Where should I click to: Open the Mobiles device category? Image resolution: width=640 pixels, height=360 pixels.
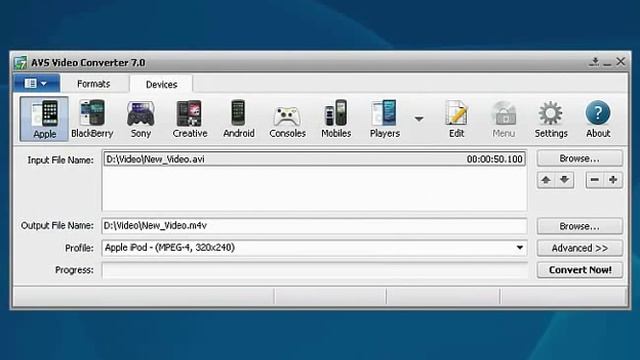[336, 119]
